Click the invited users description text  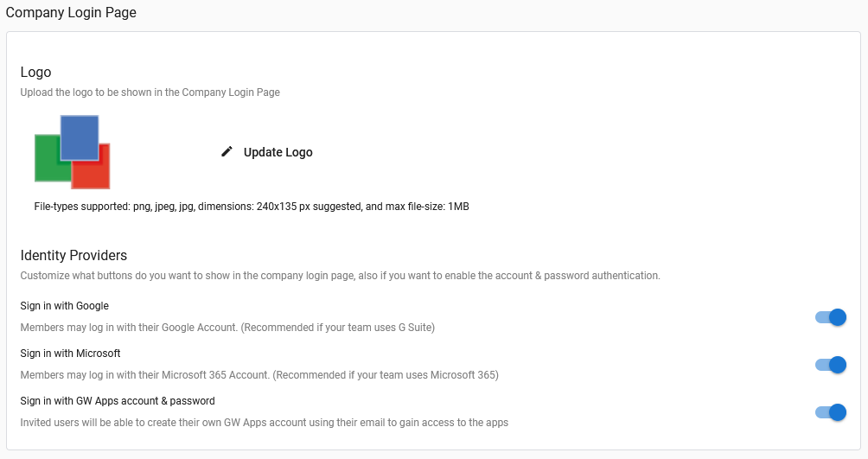(264, 423)
